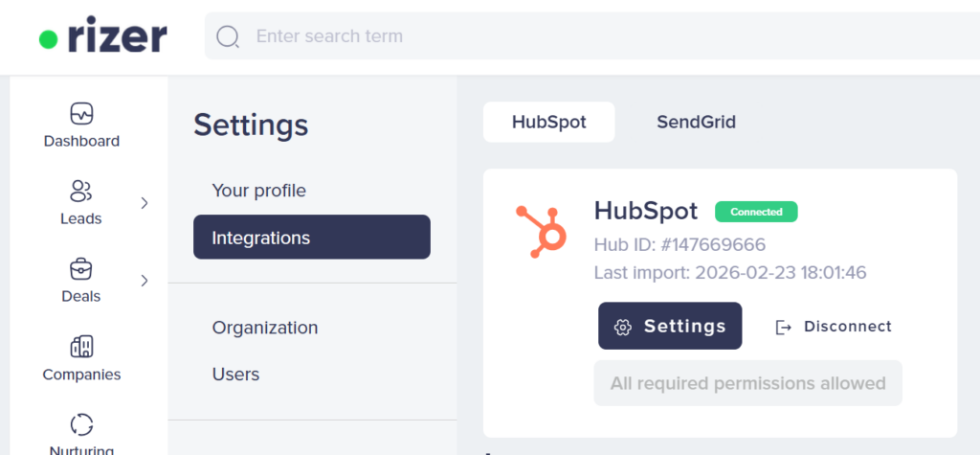Click the Dashboard monitor icon
This screenshot has height=455, width=980.
click(81, 114)
